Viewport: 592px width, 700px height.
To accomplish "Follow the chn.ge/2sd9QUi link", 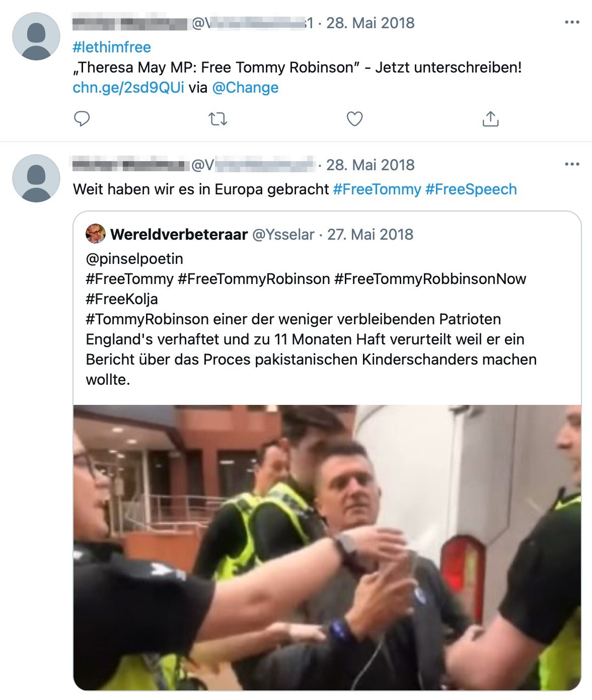I will (x=128, y=88).
